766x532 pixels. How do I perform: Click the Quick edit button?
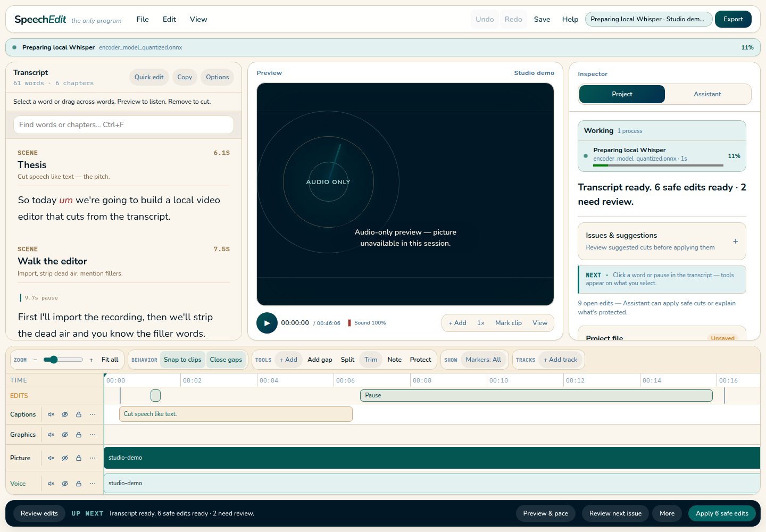(x=149, y=77)
